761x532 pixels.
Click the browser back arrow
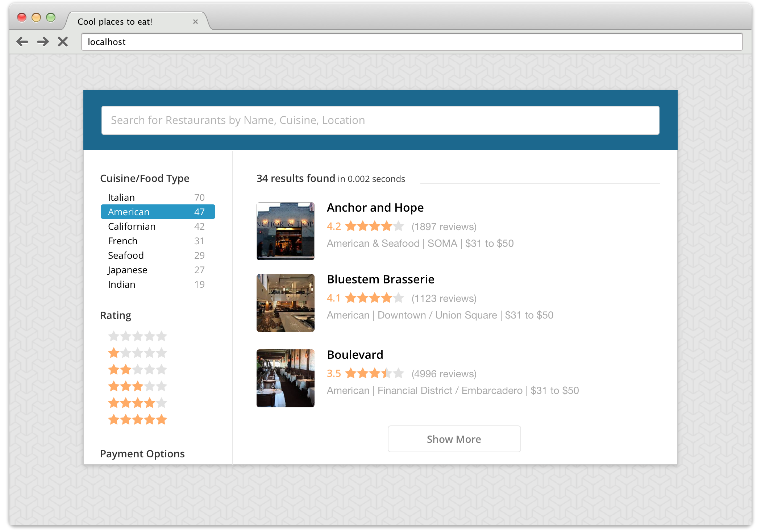pyautogui.click(x=22, y=42)
